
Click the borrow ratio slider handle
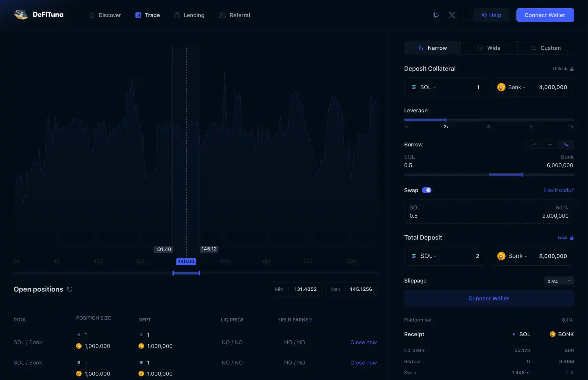click(x=522, y=175)
